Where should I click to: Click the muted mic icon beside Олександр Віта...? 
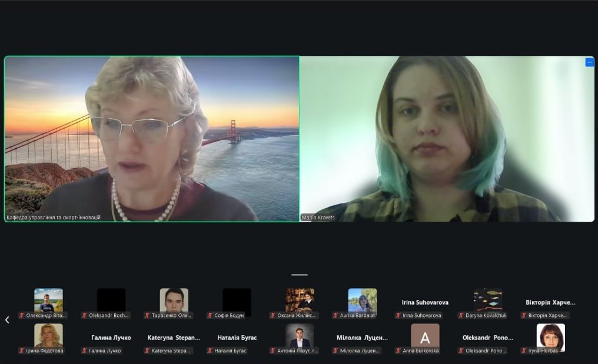[x=22, y=316]
